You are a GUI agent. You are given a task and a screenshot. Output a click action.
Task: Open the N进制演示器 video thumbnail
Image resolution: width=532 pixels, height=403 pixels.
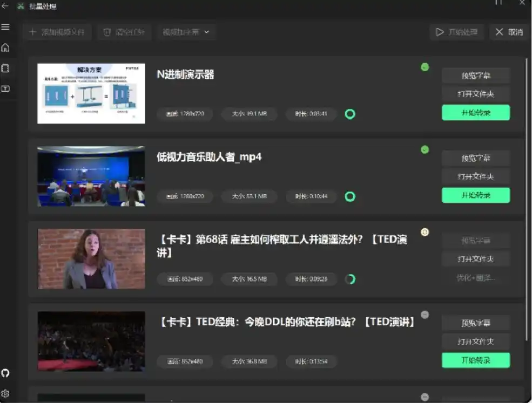pos(91,93)
